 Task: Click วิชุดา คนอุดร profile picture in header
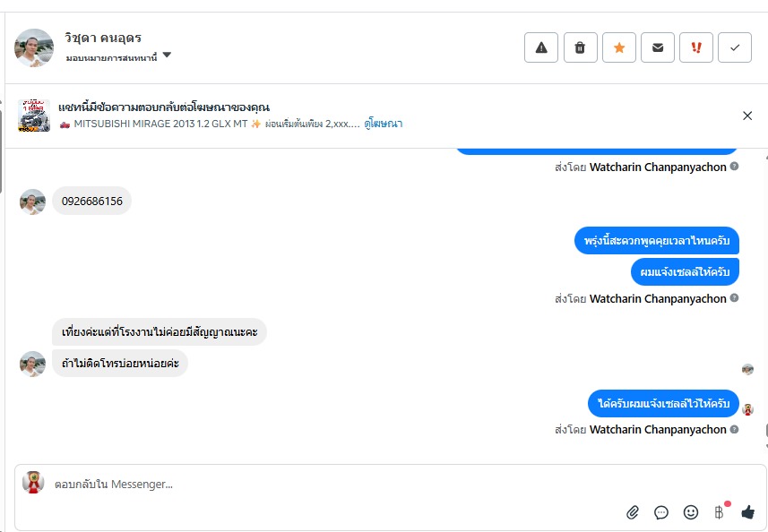tap(34, 48)
